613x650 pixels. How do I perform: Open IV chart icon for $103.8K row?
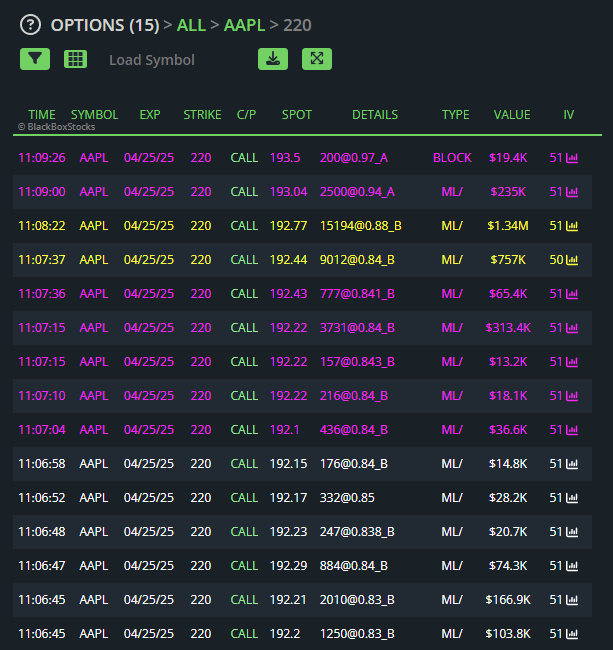pos(572,634)
